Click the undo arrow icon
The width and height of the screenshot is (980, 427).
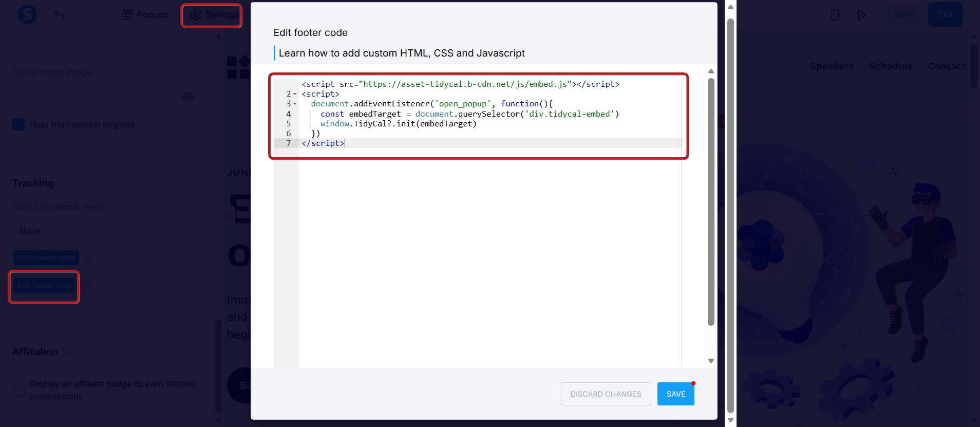59,15
